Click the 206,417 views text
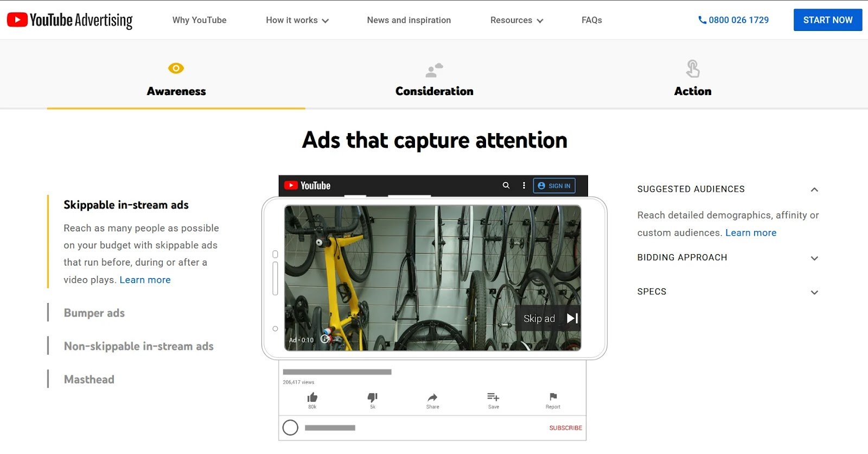This screenshot has width=868, height=454. point(298,382)
